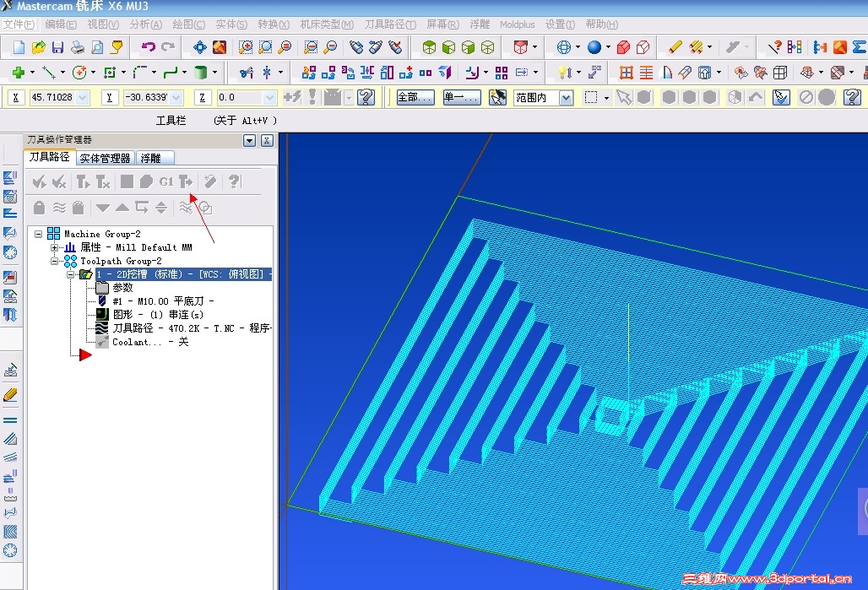
Task: Click the create circle icon
Action: tap(79, 72)
